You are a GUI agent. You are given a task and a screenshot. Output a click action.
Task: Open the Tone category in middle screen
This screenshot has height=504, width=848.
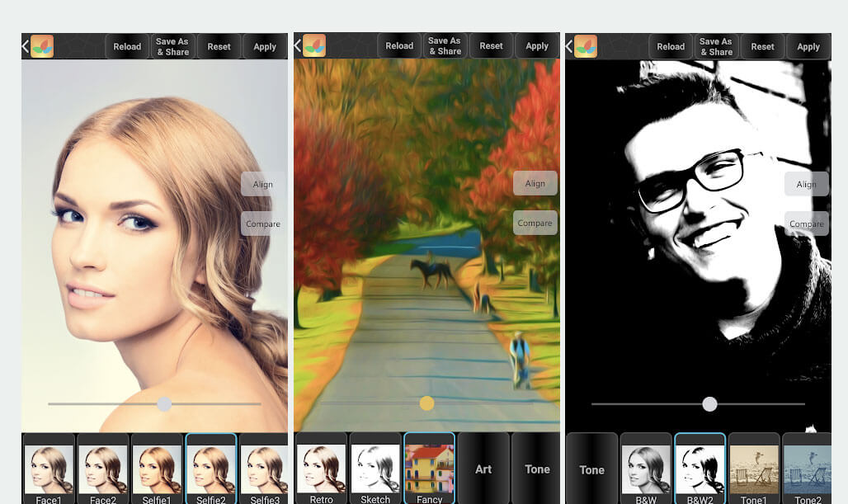pos(536,469)
